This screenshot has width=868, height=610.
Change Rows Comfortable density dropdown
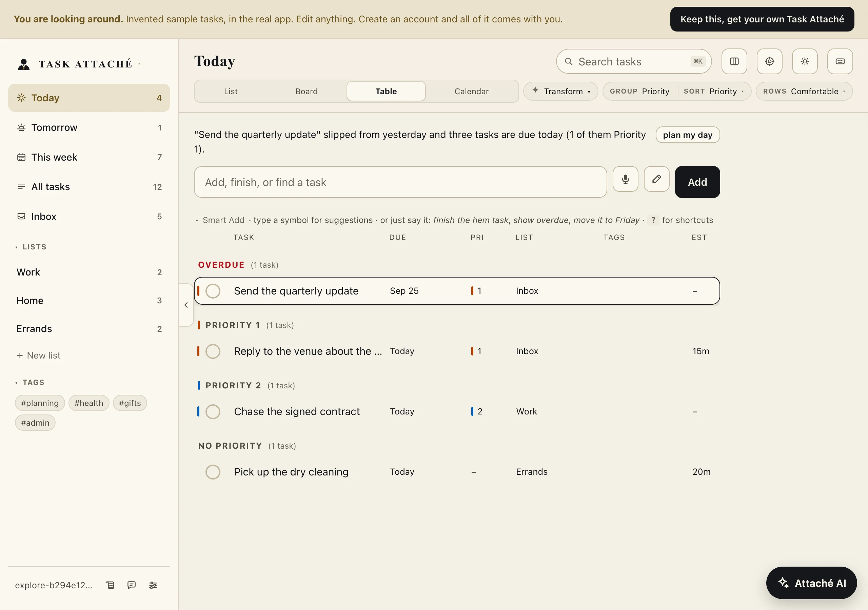pyautogui.click(x=804, y=91)
